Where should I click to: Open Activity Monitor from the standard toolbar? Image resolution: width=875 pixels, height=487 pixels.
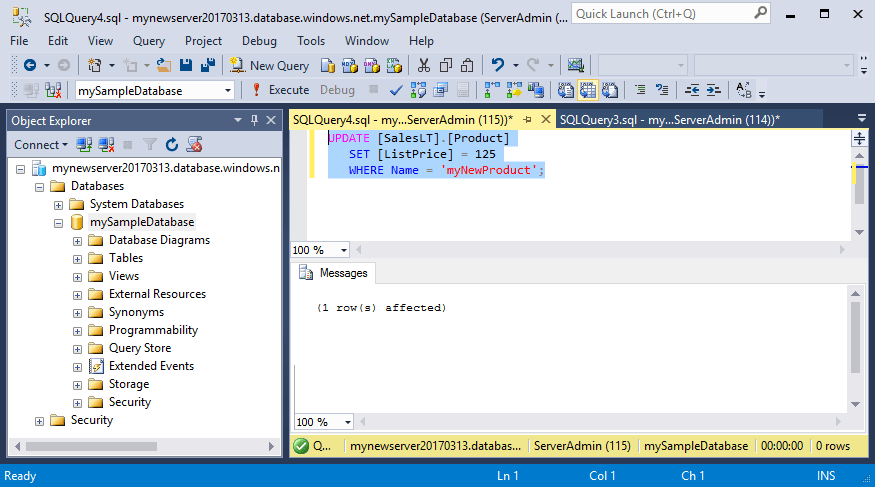pyautogui.click(x=575, y=66)
